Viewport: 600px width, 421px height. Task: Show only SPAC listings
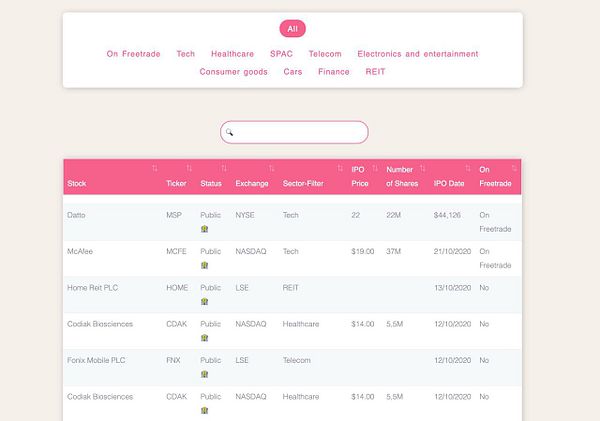tap(281, 54)
